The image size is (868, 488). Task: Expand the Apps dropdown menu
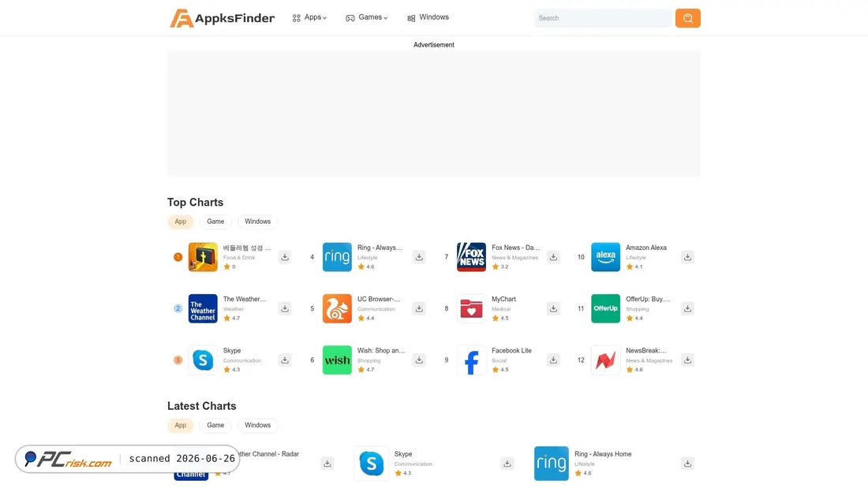(x=309, y=17)
